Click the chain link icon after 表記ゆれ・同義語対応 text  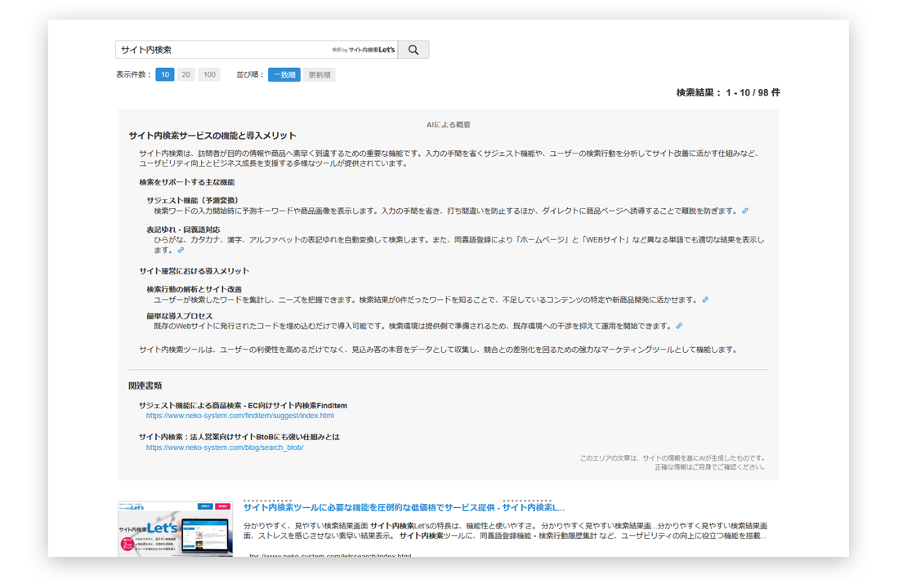[x=180, y=250]
